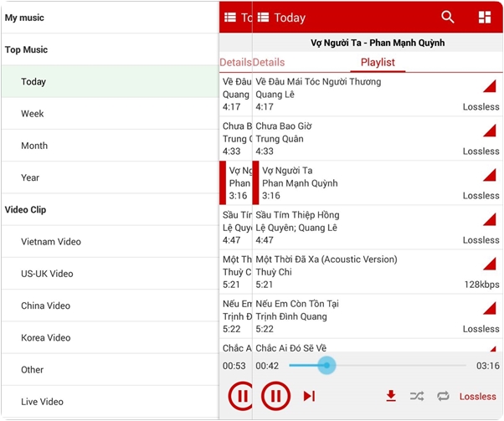Image resolution: width=504 pixels, height=421 pixels.
Task: Switch to the Details tab
Action: [x=269, y=63]
